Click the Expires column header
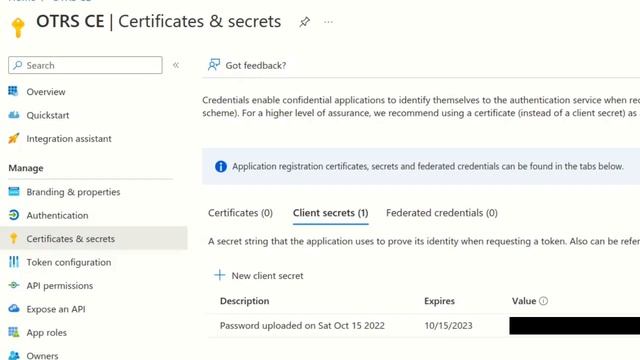The image size is (640, 360). tap(439, 301)
